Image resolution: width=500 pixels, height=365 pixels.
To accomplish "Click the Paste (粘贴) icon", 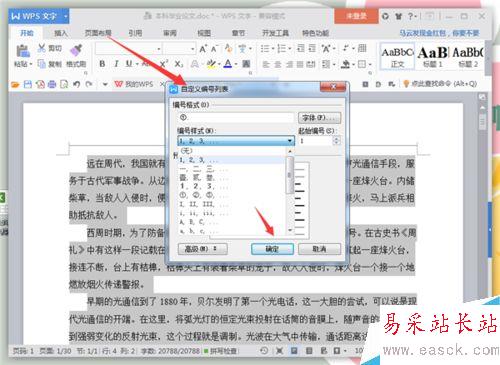I will [22, 51].
